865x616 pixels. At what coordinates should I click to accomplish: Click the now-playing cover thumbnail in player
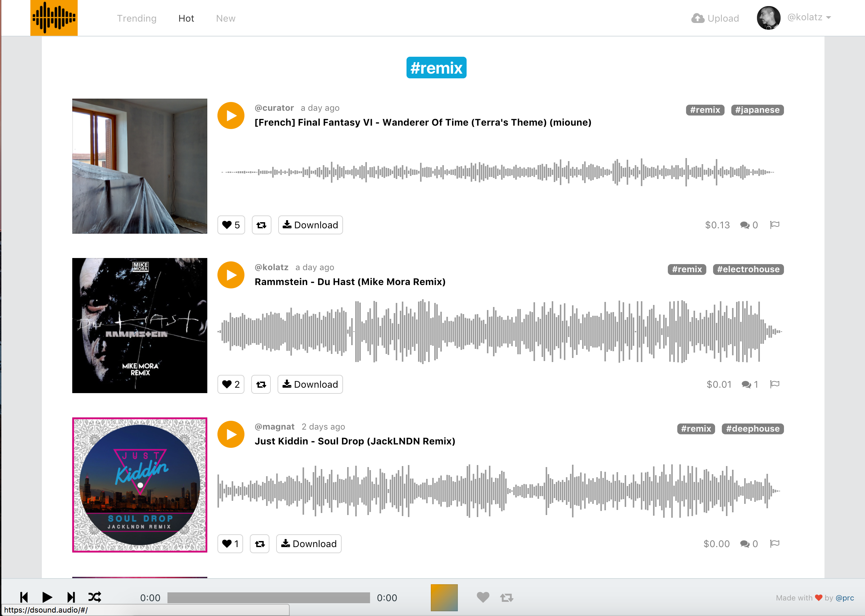click(x=444, y=597)
